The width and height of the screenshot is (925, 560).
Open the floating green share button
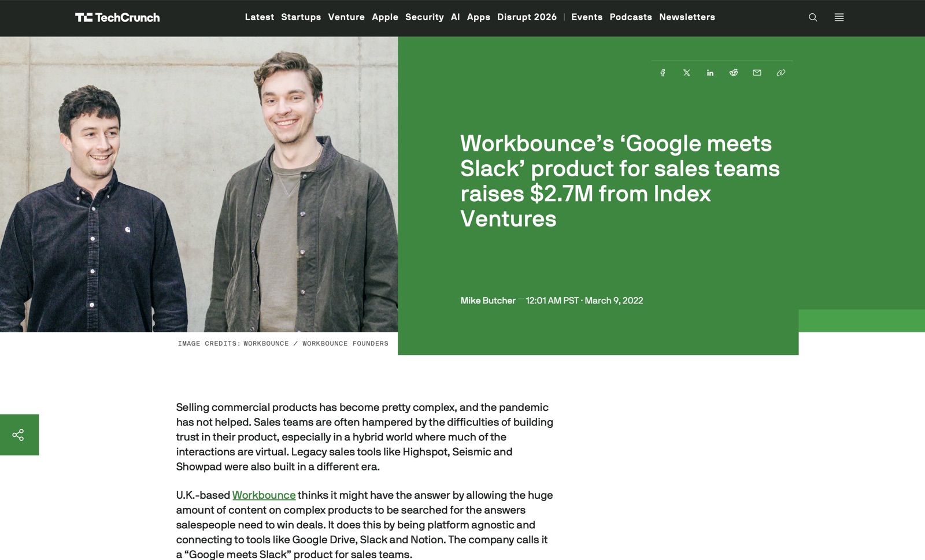point(19,435)
